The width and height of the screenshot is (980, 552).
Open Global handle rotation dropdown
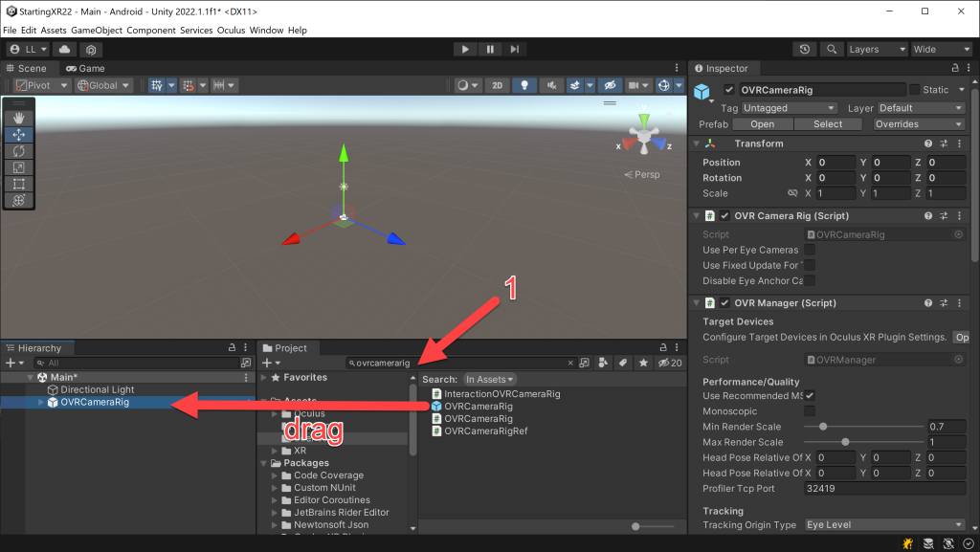point(103,85)
